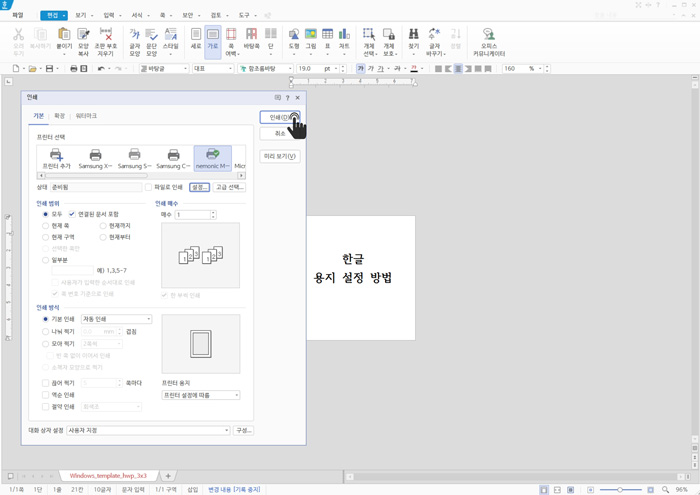700x495 pixels.
Task: Open the 글자 모양 (Character Shape) icon
Action: [x=134, y=34]
